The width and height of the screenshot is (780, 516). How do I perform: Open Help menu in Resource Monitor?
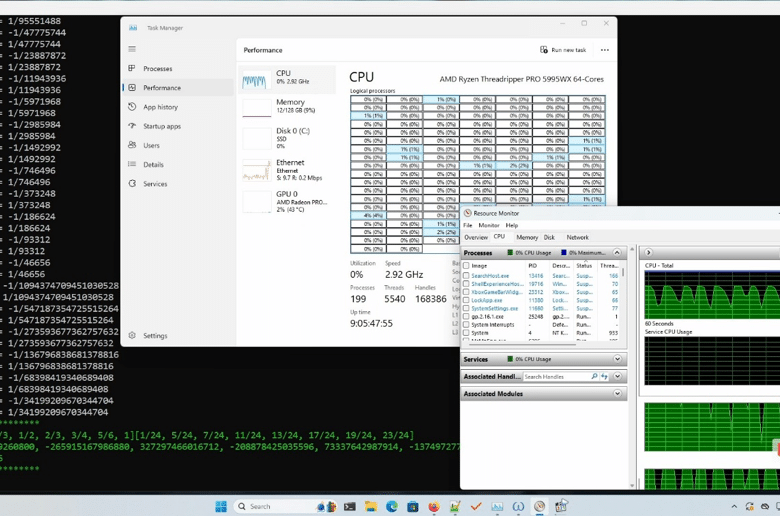tap(512, 225)
